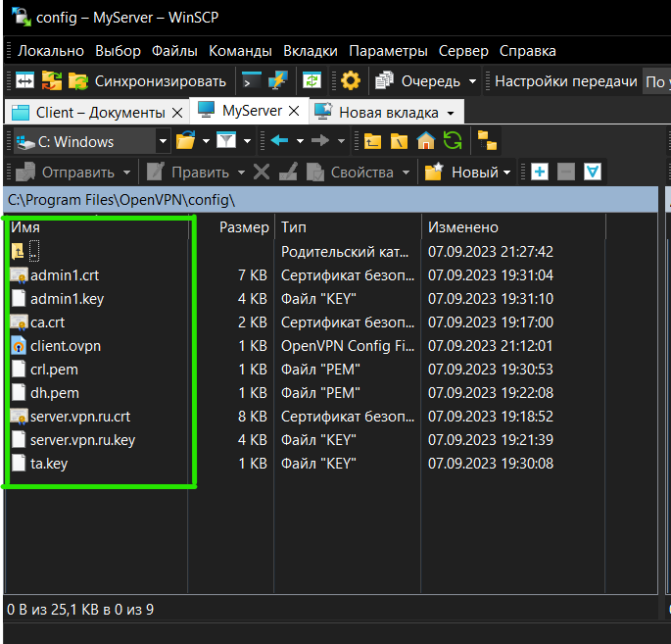
Task: Close the MyServer tab
Action: pos(294,111)
